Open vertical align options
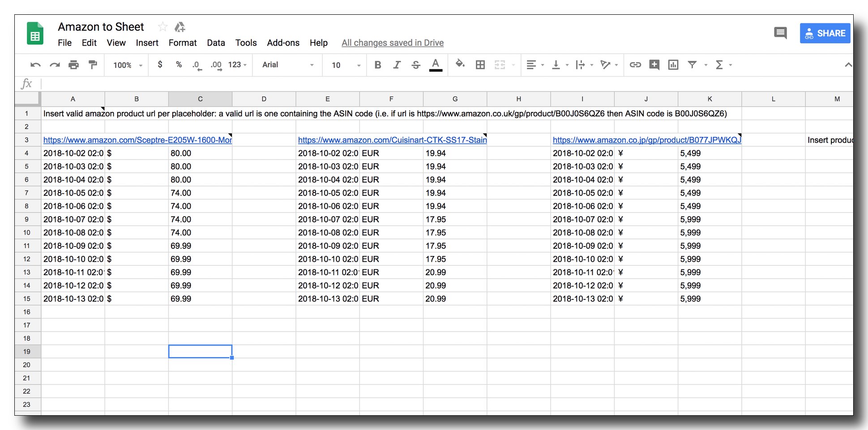The width and height of the screenshot is (868, 430). (560, 65)
